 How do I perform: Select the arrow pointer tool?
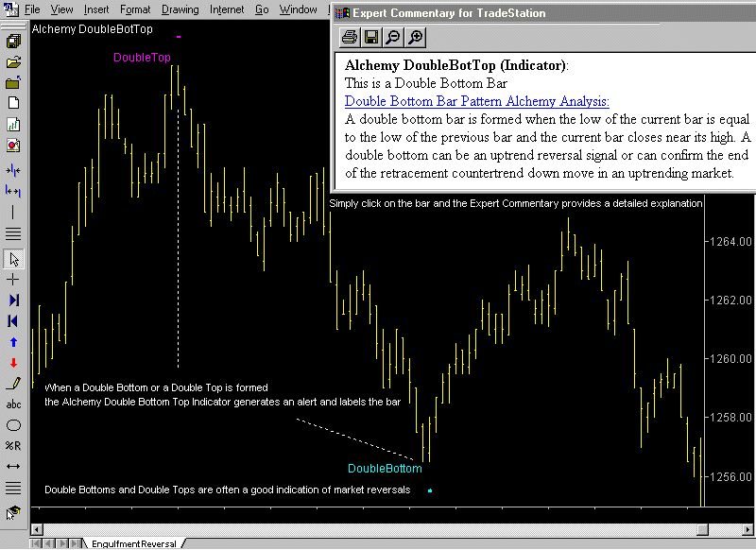[x=13, y=259]
